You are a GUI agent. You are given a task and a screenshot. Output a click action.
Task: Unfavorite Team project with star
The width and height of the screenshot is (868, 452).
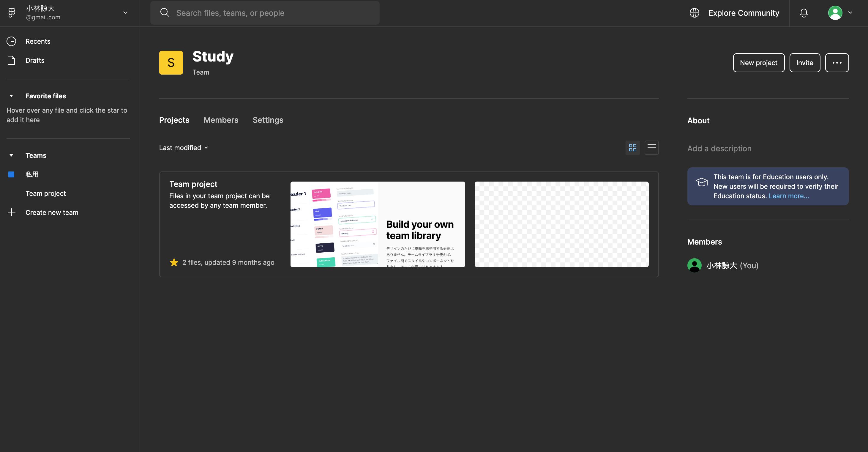174,262
